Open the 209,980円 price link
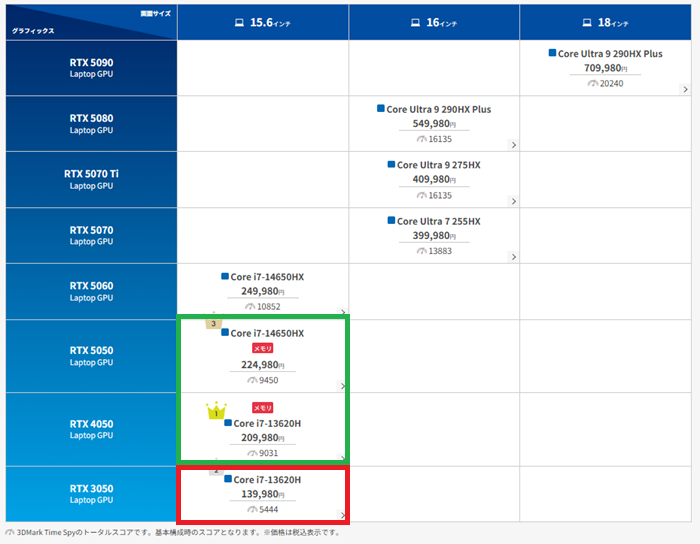 coord(263,438)
